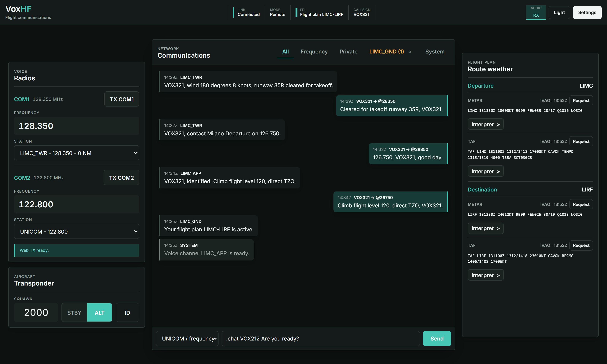Expand Interpret for the LIRF METAR

click(486, 228)
